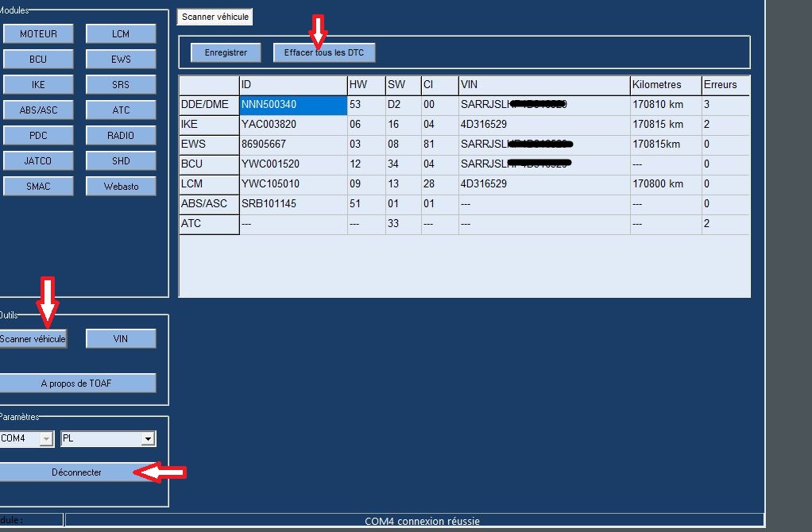Viewport: 812px width, 532px height.
Task: Click the Scanner véhicule tool button
Action: [33, 339]
